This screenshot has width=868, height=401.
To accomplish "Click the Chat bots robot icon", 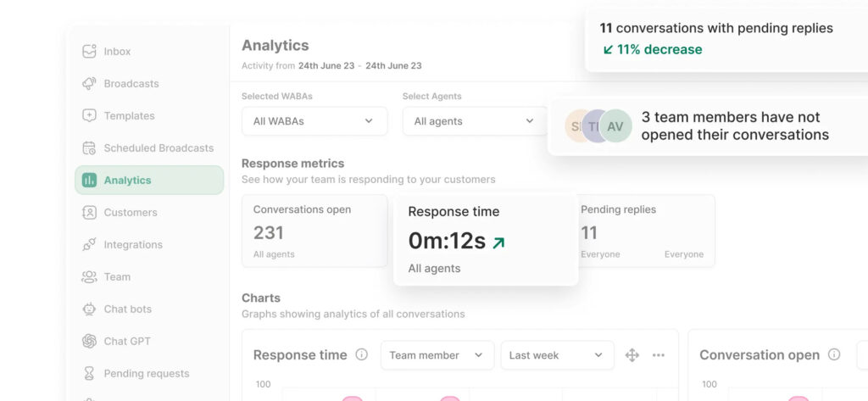I will pyautogui.click(x=89, y=309).
